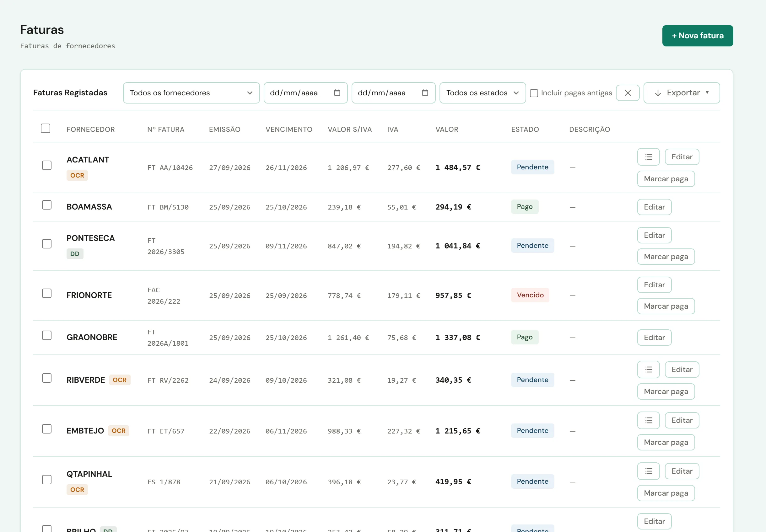
Task: Open line details icon for EMBTEJO invoice
Action: [x=648, y=420]
